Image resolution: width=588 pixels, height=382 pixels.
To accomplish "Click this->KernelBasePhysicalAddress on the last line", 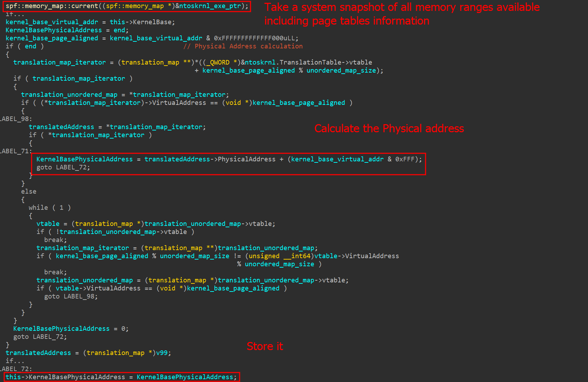I will point(65,377).
